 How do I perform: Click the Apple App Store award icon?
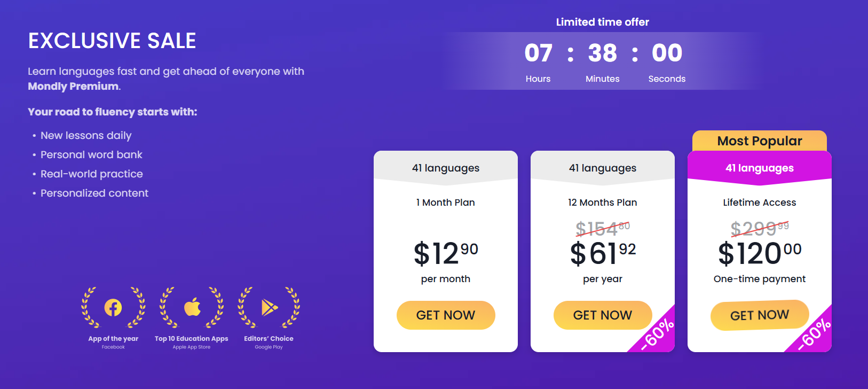click(x=192, y=308)
